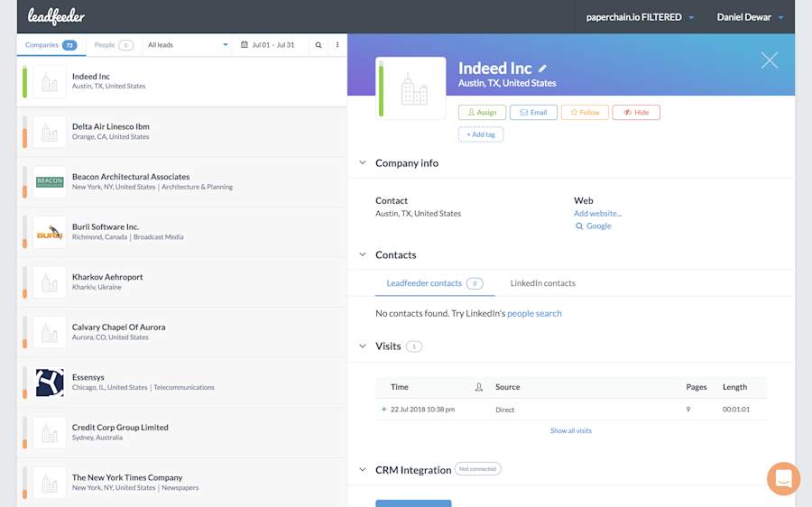Select Kharkov Aehroport lead
Screen dimensions: 812x507
click(x=181, y=282)
